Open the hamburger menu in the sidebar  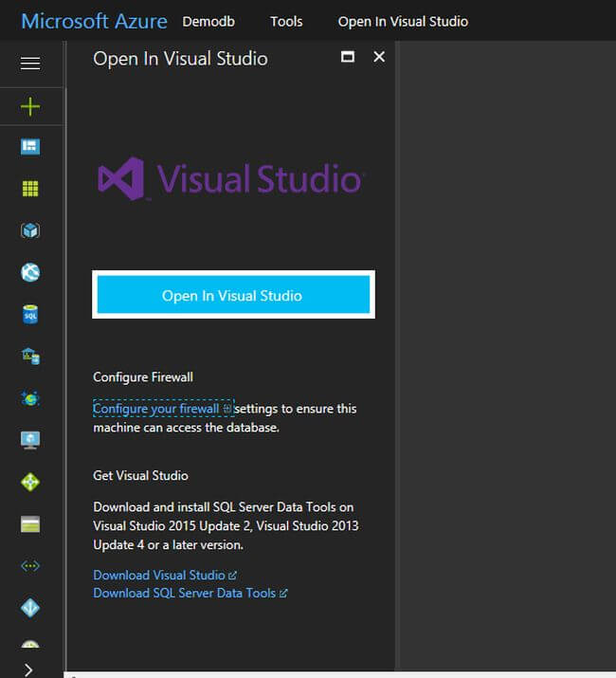[x=30, y=64]
